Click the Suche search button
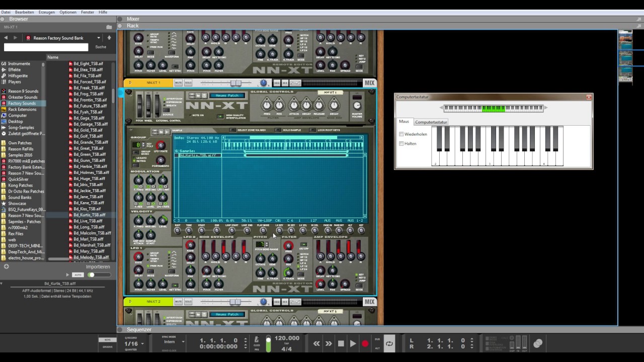644x362 pixels. 101,47
